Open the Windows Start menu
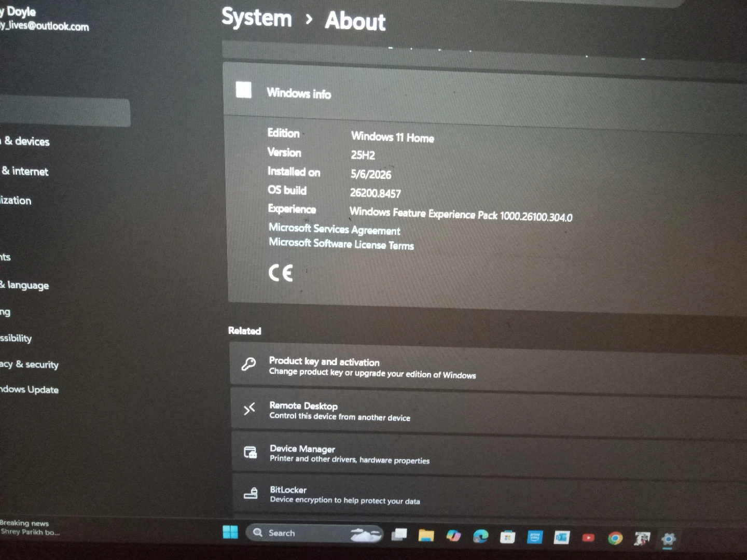Viewport: 747px width, 560px height. 230,532
